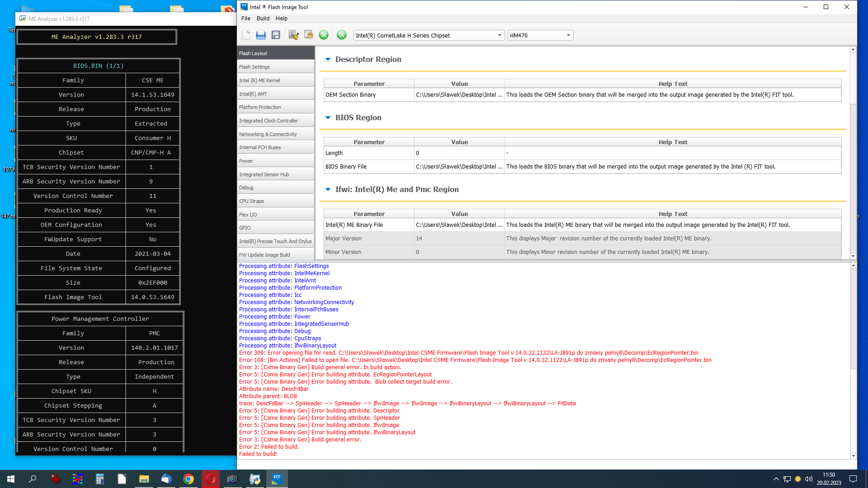Select the Intel(R) AMT tab
Screen dimensions: 868x488
276,94
